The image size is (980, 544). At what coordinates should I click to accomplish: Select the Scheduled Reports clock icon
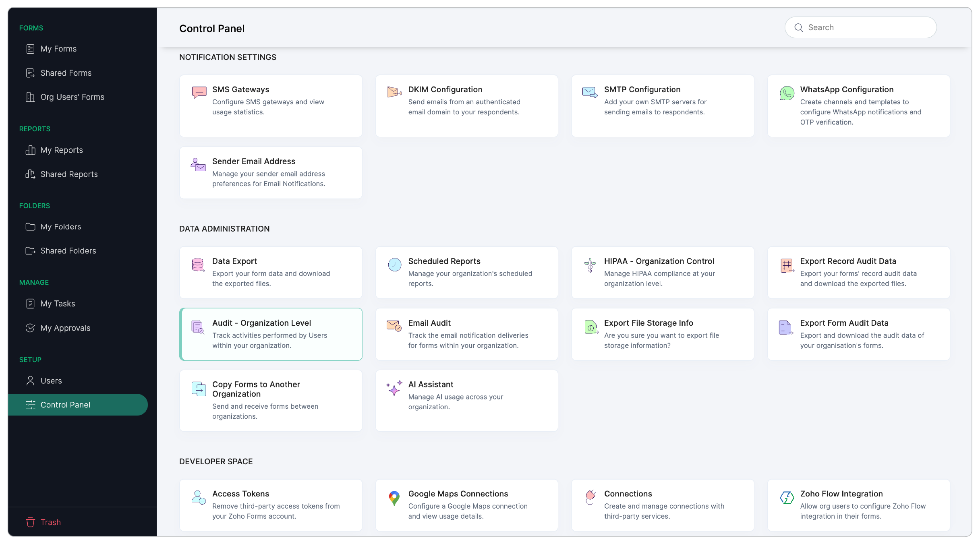coord(394,265)
